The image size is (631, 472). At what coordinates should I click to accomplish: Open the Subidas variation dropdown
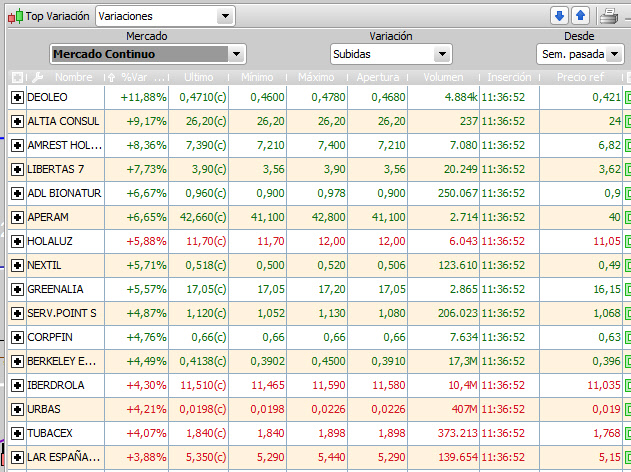(442, 54)
